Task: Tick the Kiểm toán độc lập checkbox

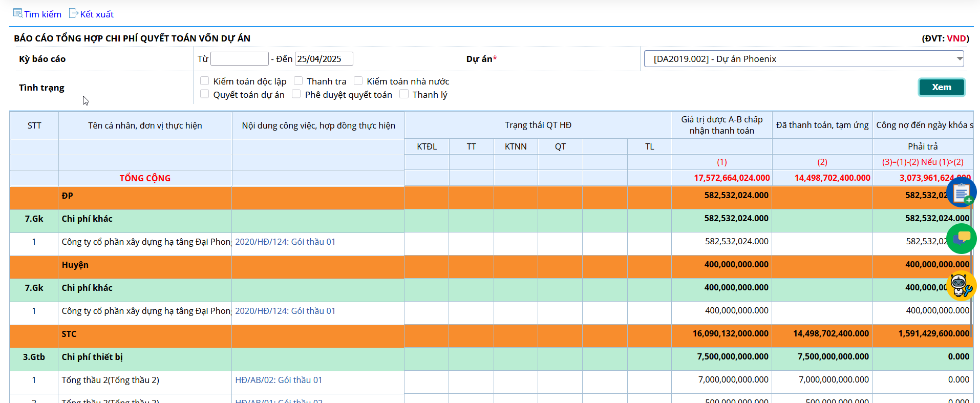Action: [x=205, y=81]
